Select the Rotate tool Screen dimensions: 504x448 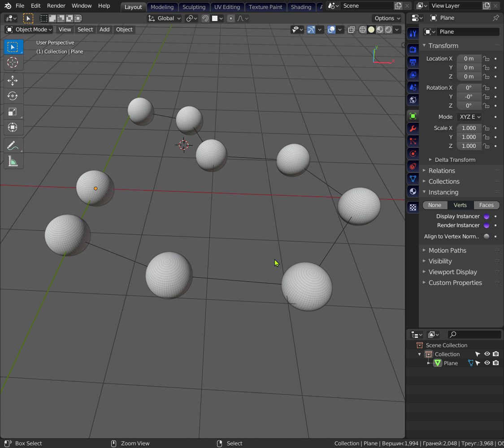pos(13,96)
